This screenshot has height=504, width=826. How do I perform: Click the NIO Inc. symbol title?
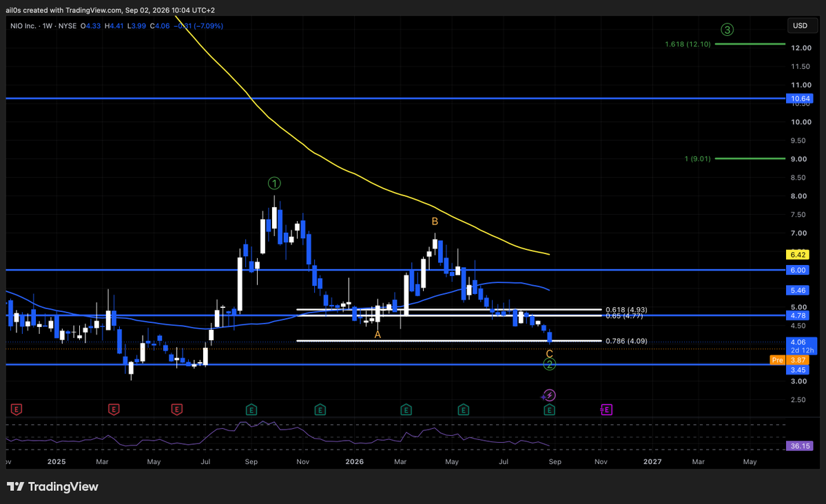tap(23, 25)
